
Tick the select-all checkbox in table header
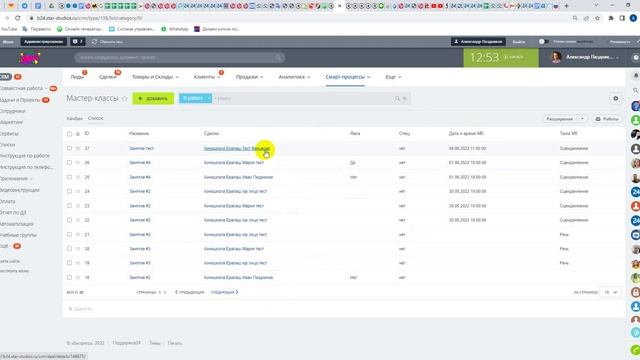click(69, 134)
